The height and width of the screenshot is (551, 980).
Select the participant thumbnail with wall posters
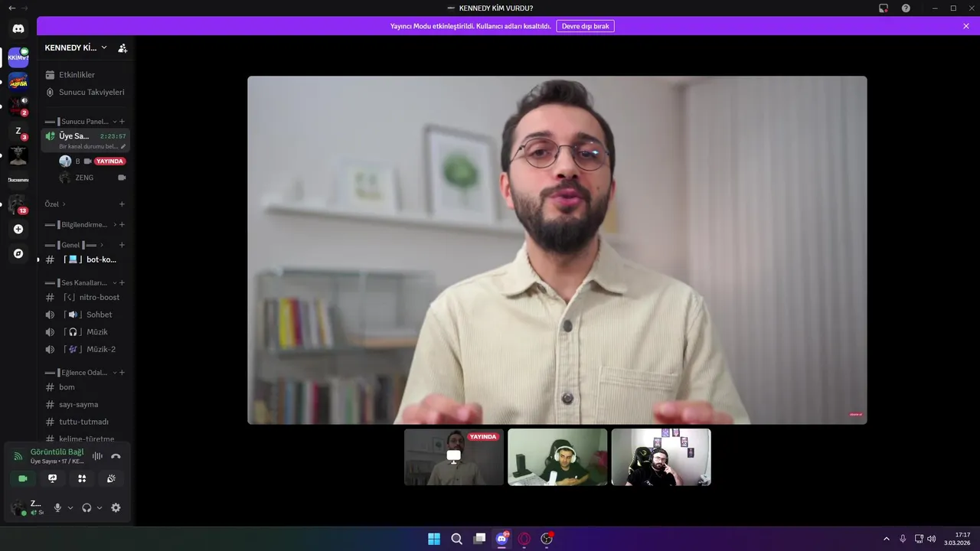click(x=661, y=457)
